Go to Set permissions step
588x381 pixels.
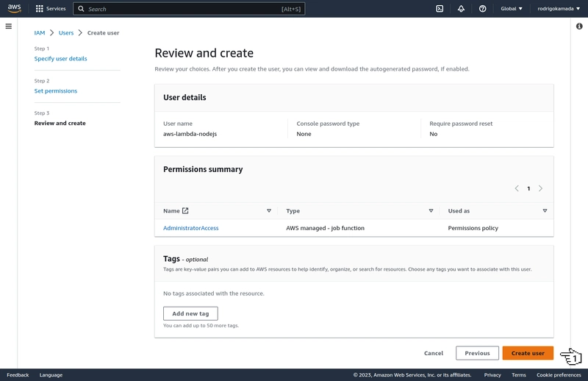56,91
